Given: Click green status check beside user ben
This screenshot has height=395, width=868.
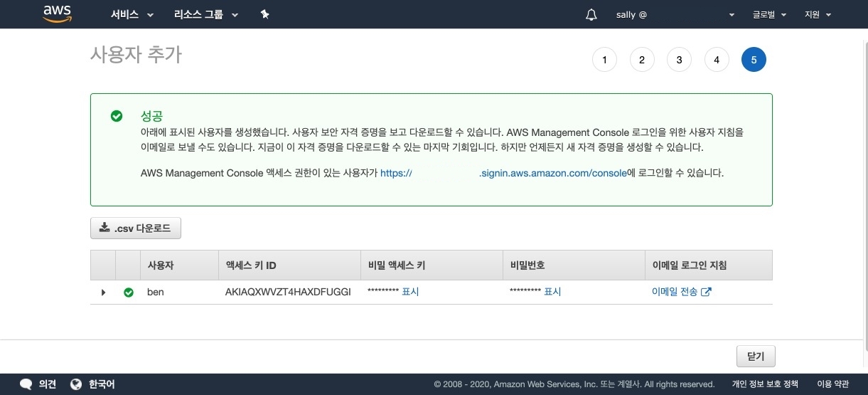Looking at the screenshot, I should [x=129, y=292].
